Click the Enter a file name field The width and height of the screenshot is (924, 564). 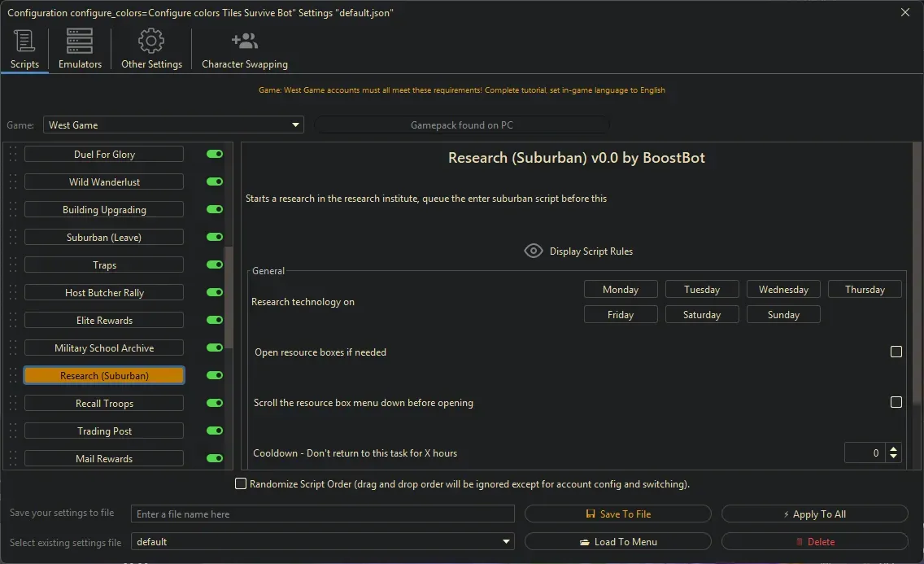[323, 514]
